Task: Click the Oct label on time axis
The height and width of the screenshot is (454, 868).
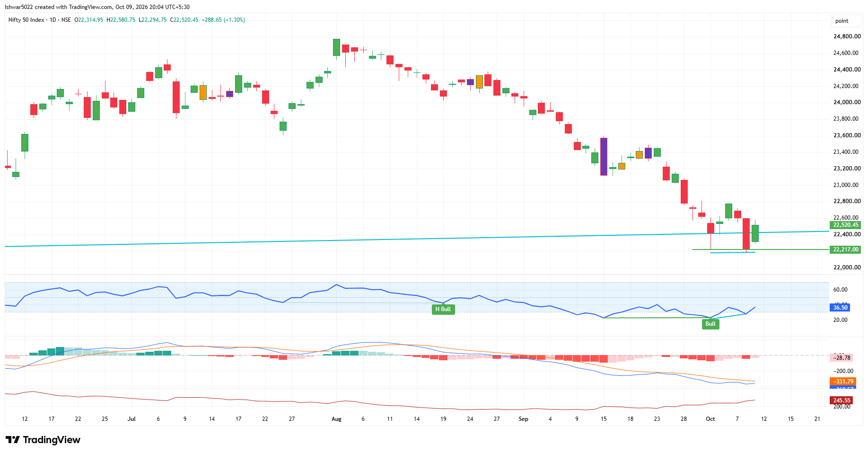Action: pyautogui.click(x=710, y=419)
